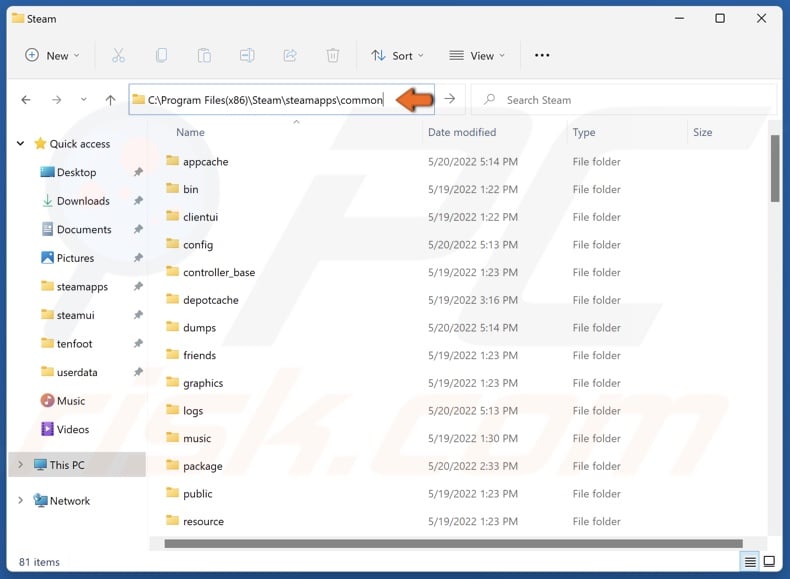Open the Sort dropdown menu

(397, 55)
